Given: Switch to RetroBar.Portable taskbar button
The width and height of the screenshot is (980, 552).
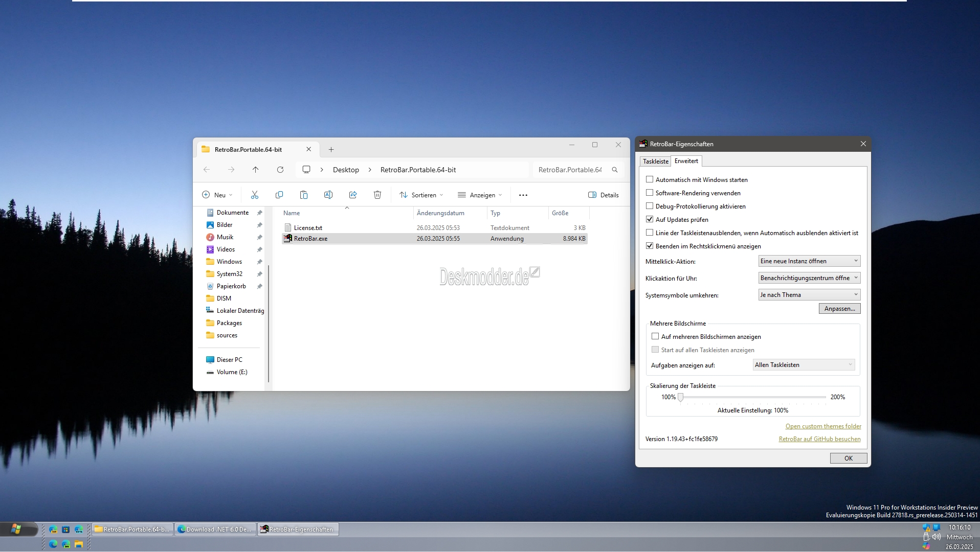Looking at the screenshot, I should pos(132,530).
